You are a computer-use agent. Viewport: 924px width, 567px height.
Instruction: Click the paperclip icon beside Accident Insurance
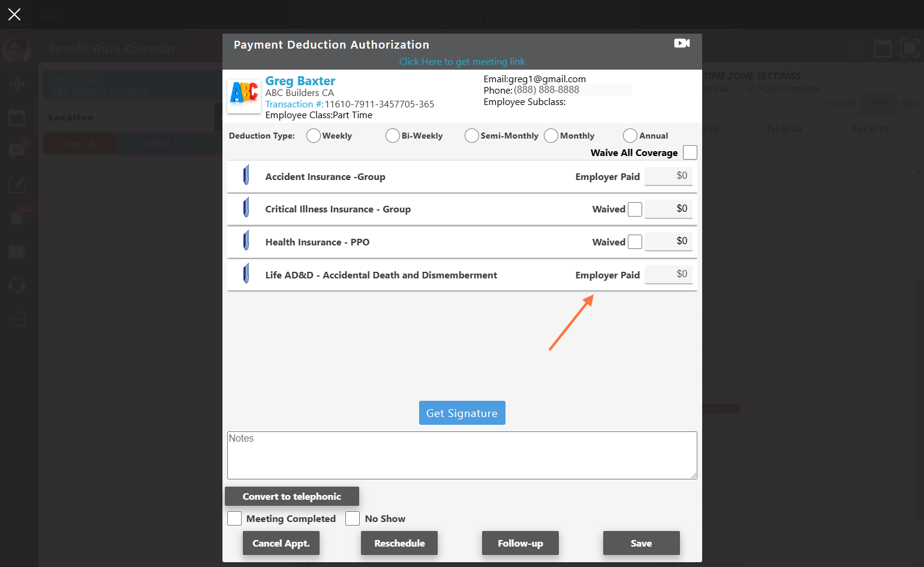tap(246, 176)
